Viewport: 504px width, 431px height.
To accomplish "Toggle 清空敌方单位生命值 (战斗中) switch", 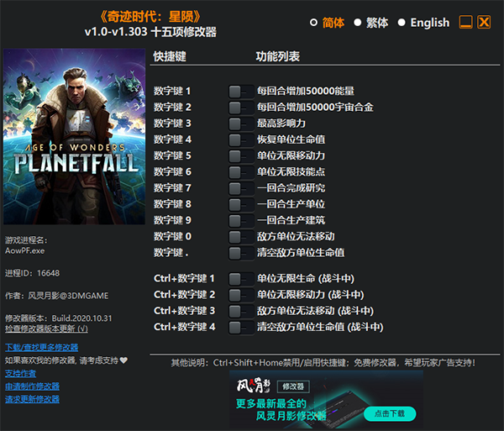I will click(x=240, y=327).
